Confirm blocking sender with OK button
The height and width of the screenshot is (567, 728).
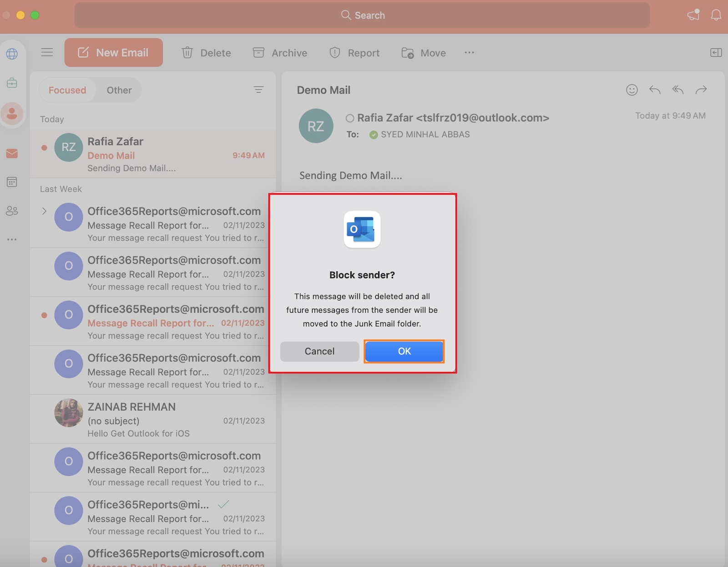pyautogui.click(x=404, y=351)
